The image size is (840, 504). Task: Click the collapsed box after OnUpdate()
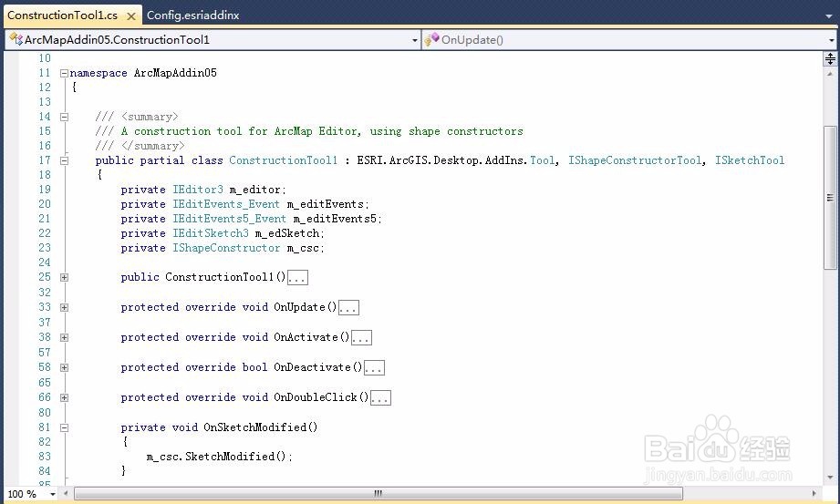(348, 307)
